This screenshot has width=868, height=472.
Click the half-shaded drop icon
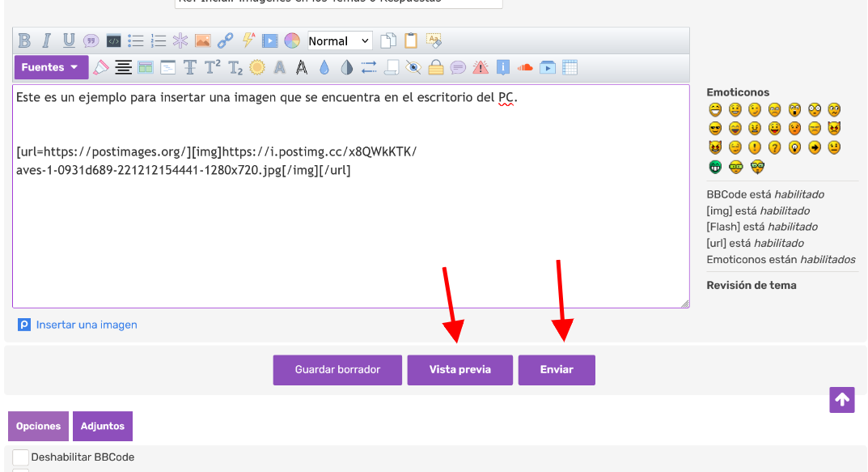[346, 67]
